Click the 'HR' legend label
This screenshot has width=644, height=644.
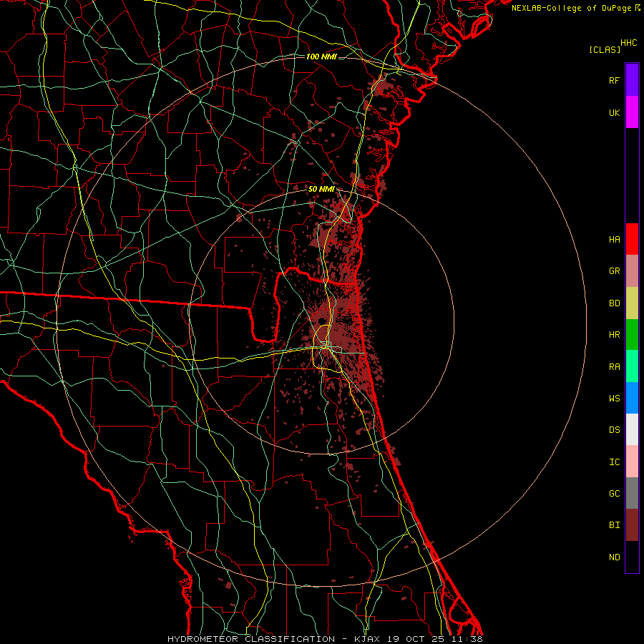pyautogui.click(x=614, y=335)
